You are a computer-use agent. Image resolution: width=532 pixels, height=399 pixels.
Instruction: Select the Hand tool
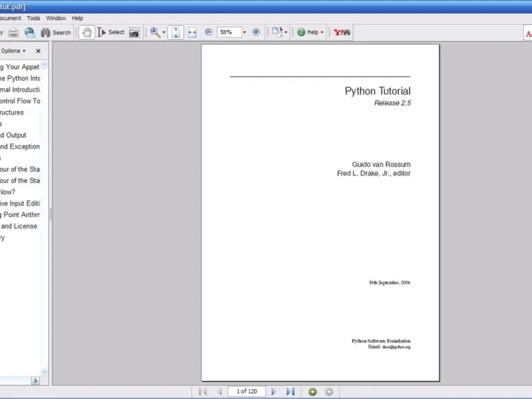click(x=86, y=33)
